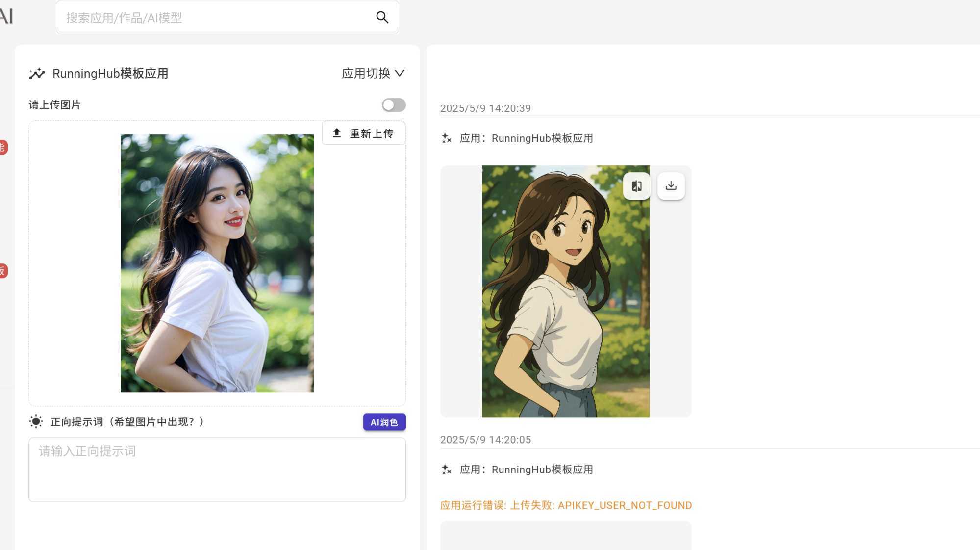Screen dimensions: 980x550
Task: Click the upper red badge on left edge
Action: (x=3, y=147)
